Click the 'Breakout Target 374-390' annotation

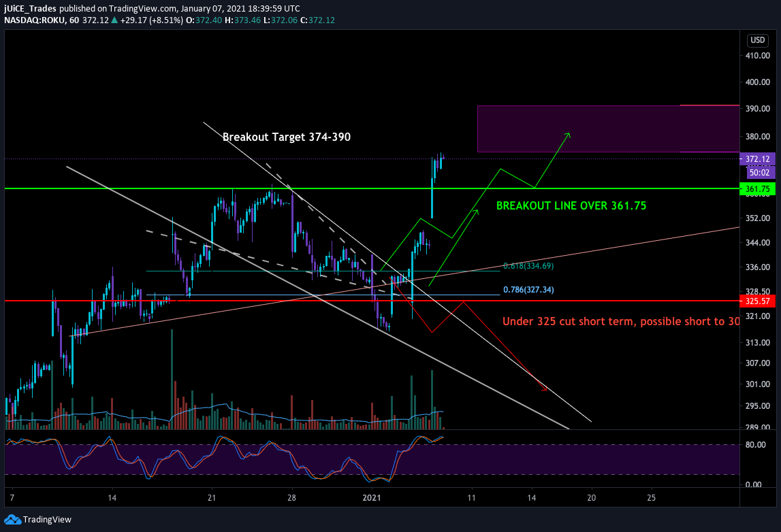coord(287,137)
